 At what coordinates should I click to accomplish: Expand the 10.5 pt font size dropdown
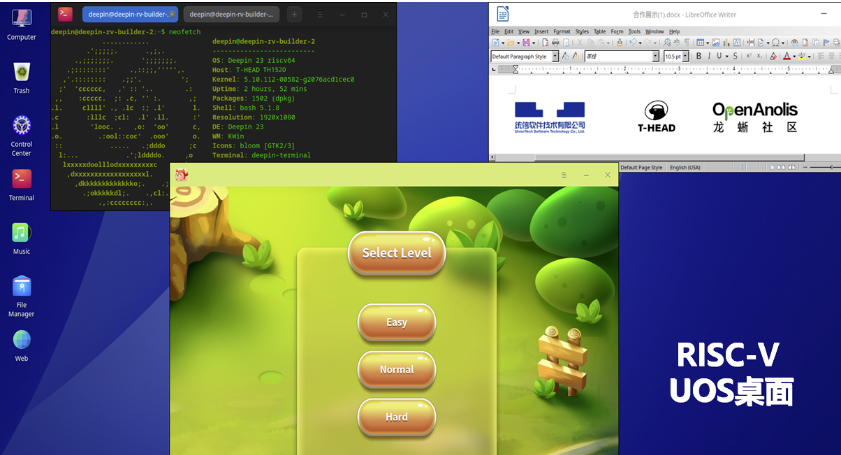click(685, 56)
